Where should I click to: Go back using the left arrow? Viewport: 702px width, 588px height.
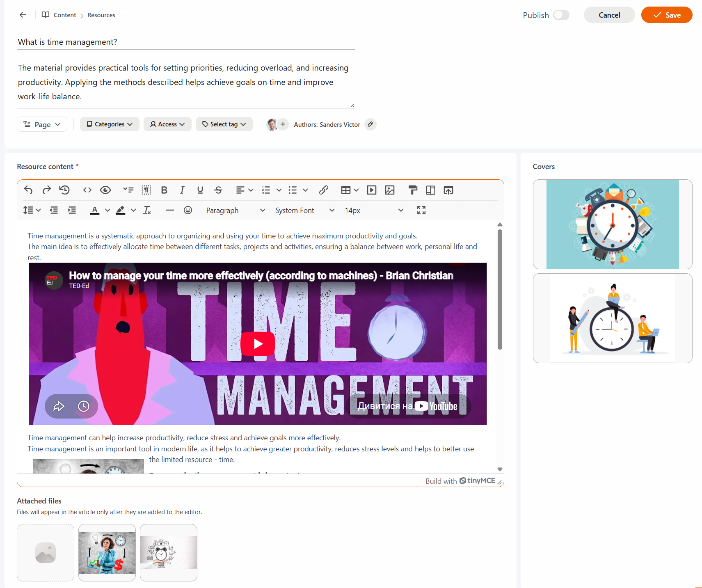pyautogui.click(x=23, y=15)
